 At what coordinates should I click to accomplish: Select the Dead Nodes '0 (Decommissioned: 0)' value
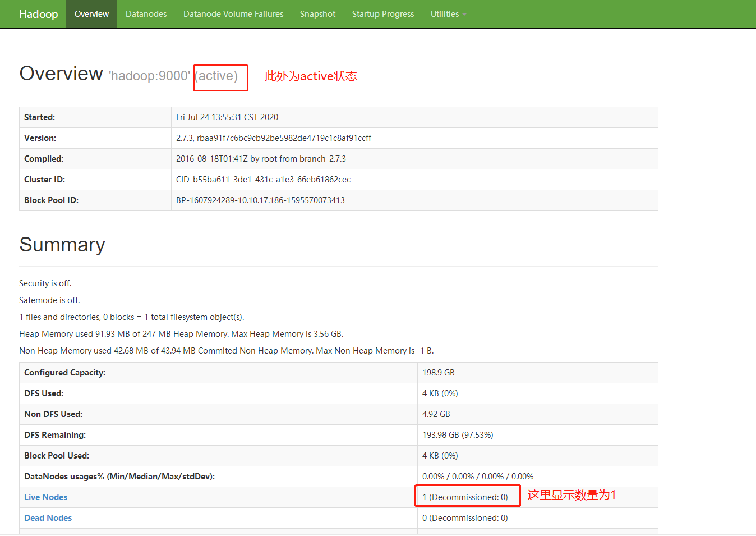465,518
